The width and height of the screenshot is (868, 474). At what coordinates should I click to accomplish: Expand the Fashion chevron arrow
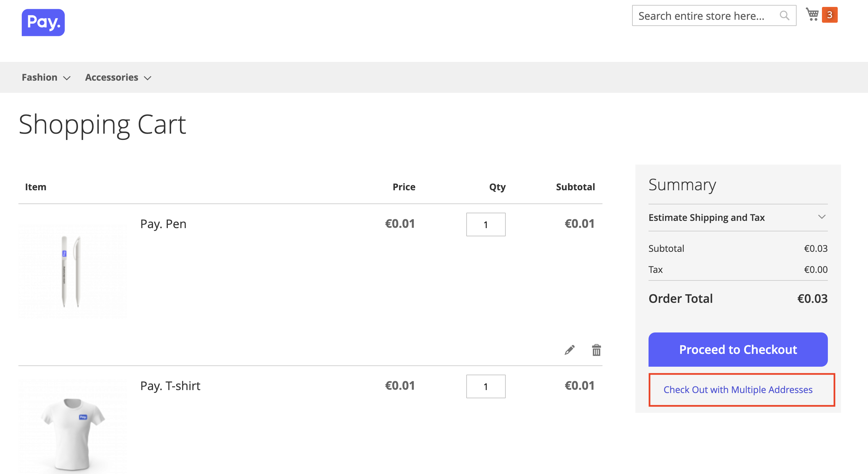click(x=67, y=78)
